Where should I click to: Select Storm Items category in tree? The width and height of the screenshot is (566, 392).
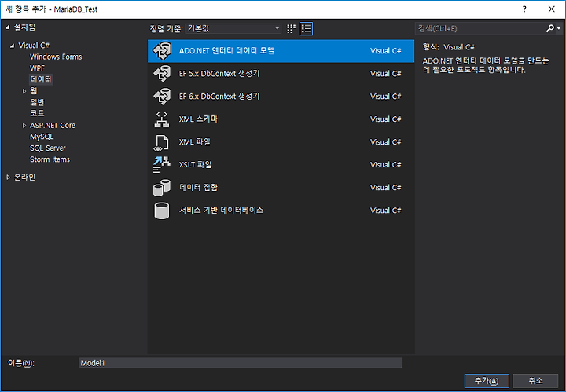50,159
